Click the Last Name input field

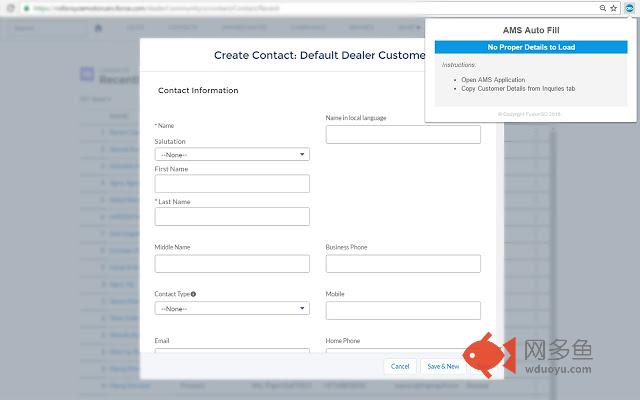[232, 216]
